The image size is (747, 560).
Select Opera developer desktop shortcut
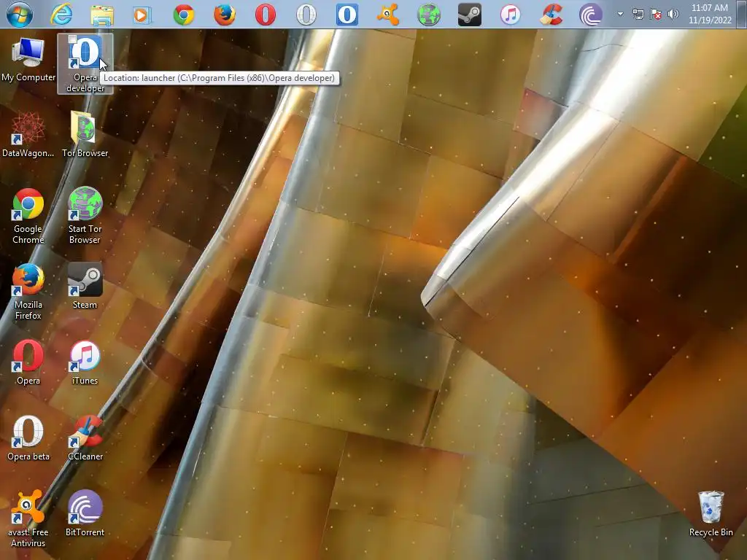pos(85,63)
